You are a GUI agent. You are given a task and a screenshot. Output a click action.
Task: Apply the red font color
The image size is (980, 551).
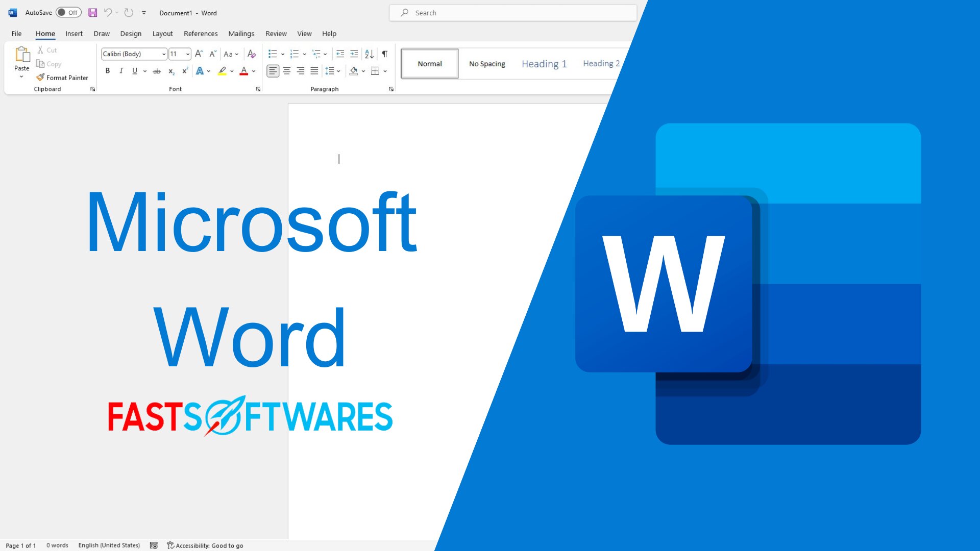244,71
